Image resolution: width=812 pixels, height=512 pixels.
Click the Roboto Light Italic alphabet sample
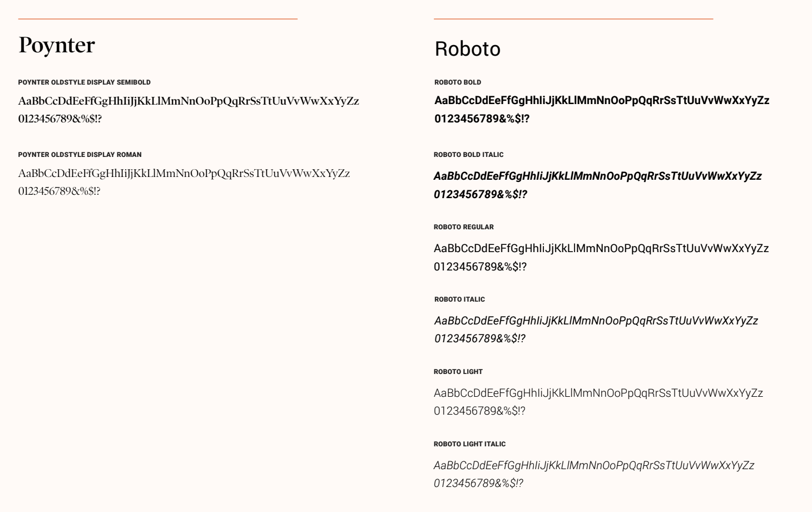tap(594, 466)
